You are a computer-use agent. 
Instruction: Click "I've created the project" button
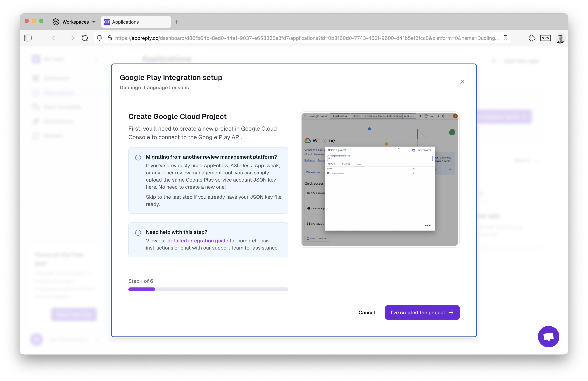(422, 312)
